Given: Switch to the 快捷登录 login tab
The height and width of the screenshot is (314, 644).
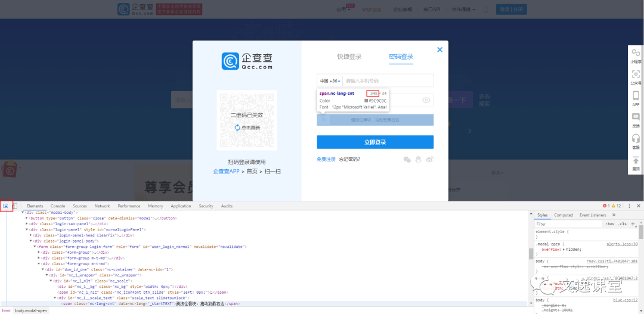Looking at the screenshot, I should (349, 57).
